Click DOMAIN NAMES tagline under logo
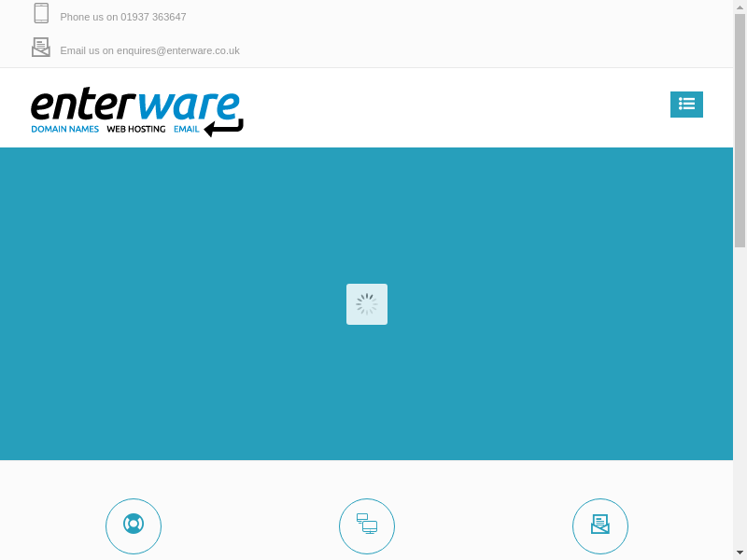747x560 pixels. [x=64, y=129]
